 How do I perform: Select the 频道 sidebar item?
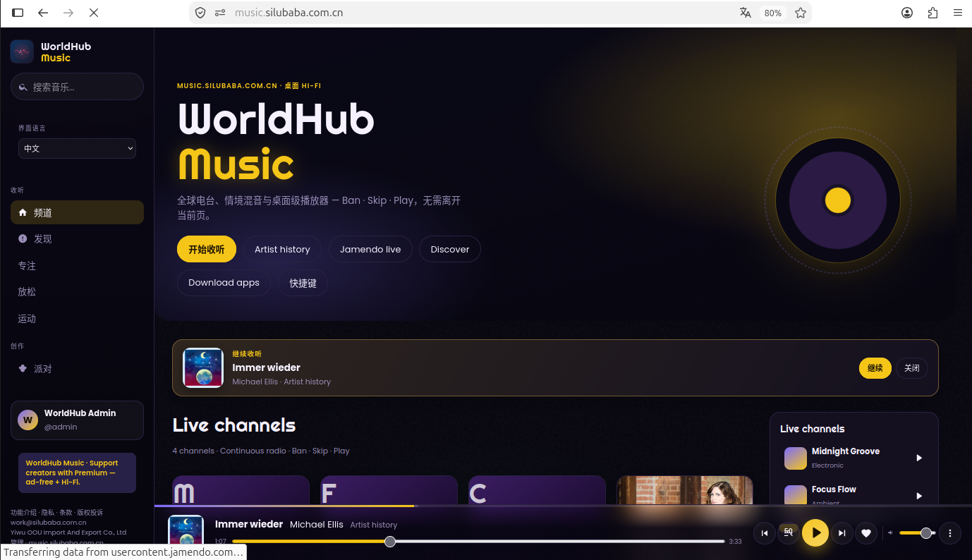(x=77, y=212)
